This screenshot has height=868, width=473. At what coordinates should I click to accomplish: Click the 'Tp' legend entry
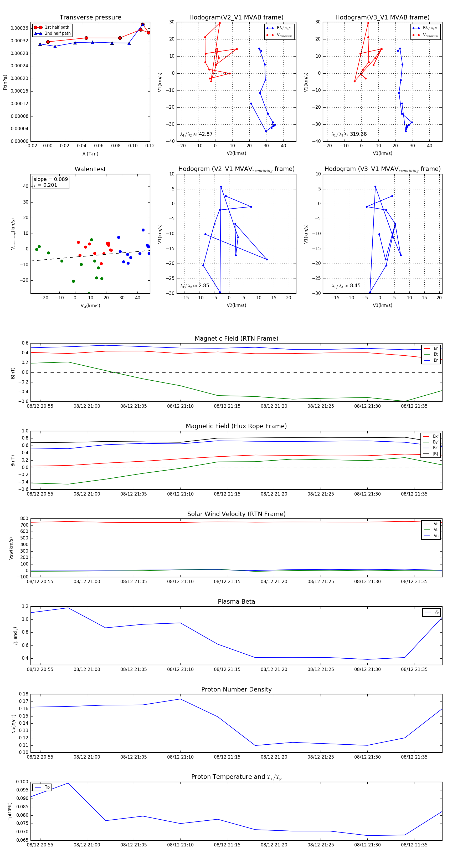42,787
